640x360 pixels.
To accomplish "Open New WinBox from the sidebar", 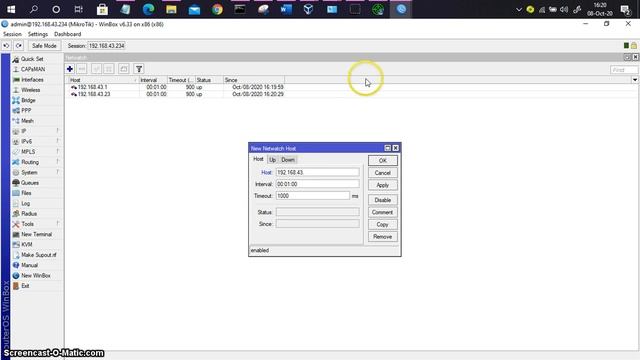I will 36,276.
